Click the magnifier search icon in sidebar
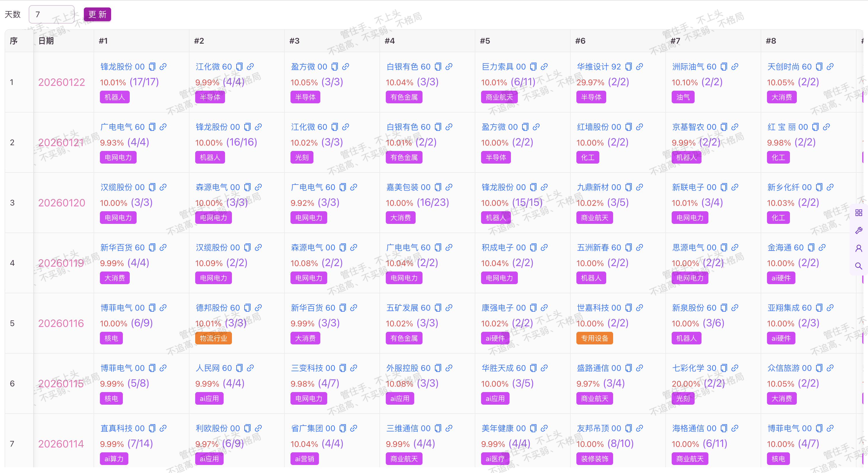Screen dimensions: 868x473 pos(859,266)
